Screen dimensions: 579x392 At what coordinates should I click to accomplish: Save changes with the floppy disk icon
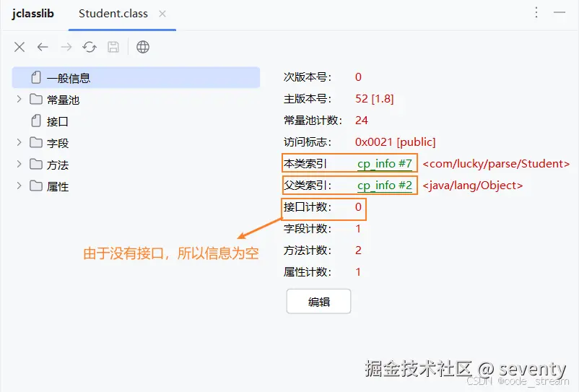(113, 47)
